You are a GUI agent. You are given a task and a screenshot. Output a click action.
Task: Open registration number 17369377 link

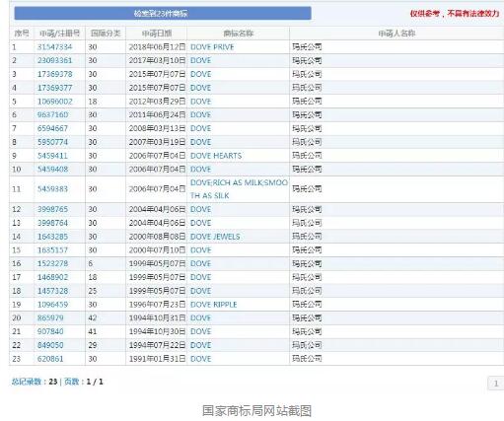point(54,88)
